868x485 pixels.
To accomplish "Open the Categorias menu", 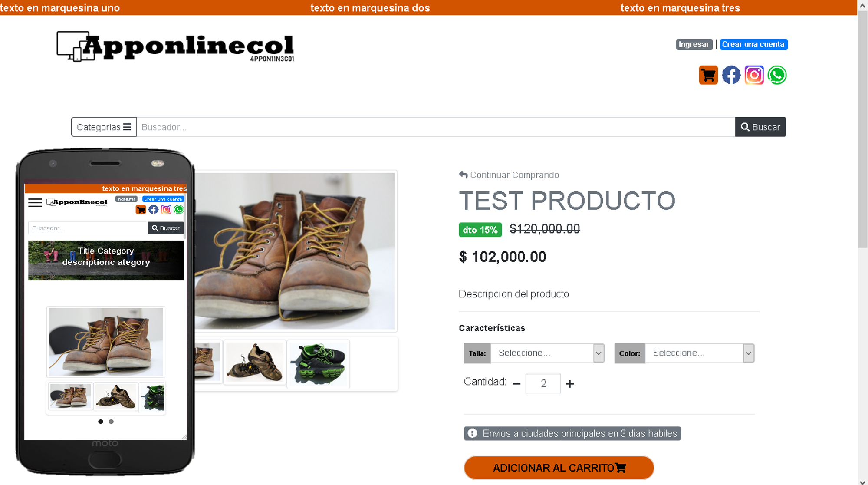I will tap(104, 127).
